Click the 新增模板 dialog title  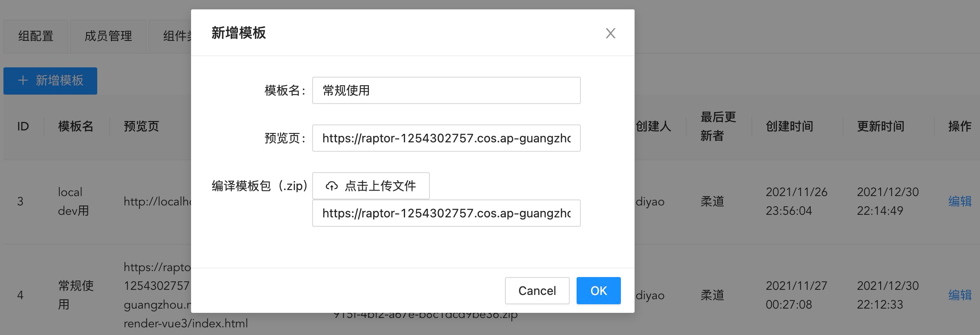(238, 33)
